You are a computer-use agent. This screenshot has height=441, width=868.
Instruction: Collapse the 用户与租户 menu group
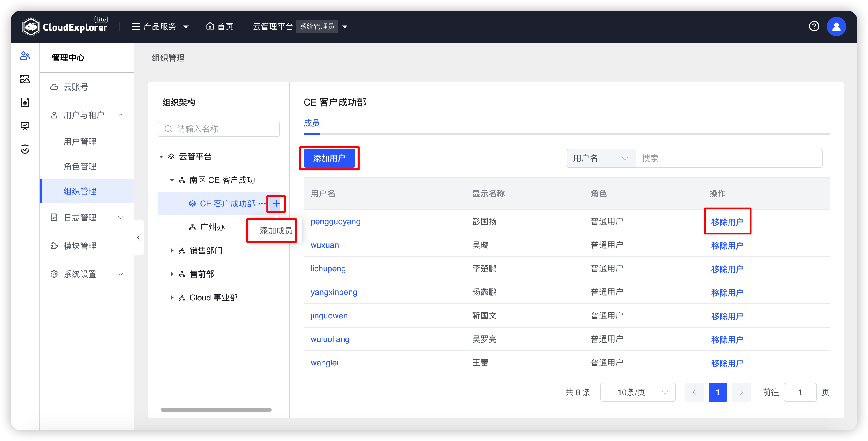[87, 115]
